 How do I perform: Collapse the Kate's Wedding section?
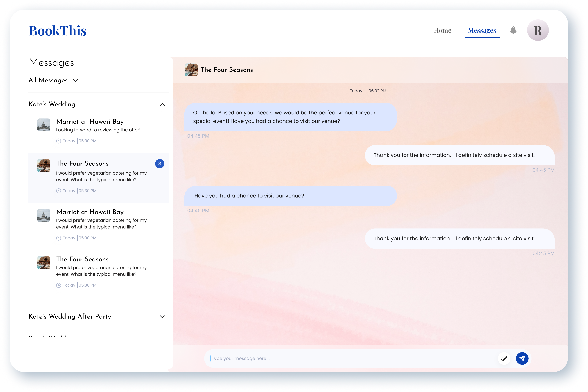point(162,104)
